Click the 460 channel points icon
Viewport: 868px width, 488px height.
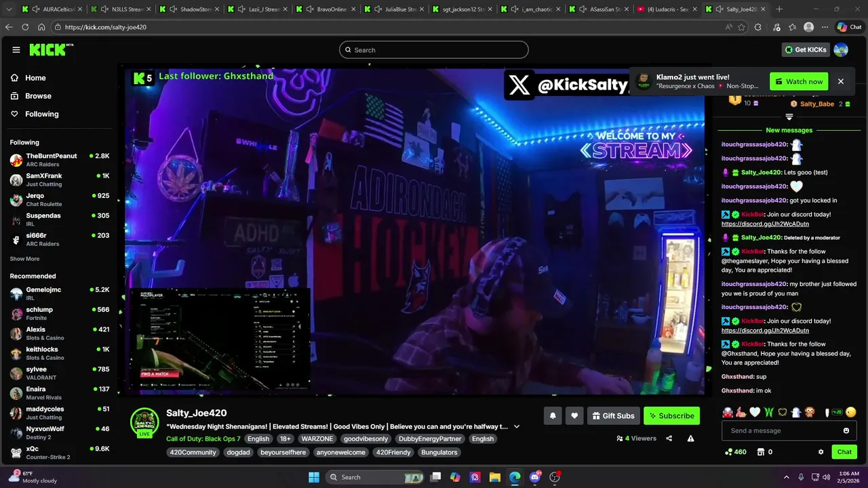click(728, 452)
